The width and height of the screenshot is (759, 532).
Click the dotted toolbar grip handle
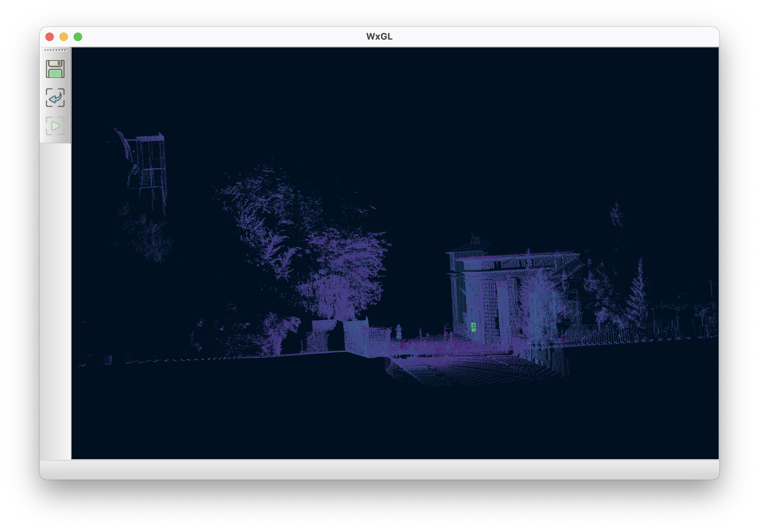point(55,51)
